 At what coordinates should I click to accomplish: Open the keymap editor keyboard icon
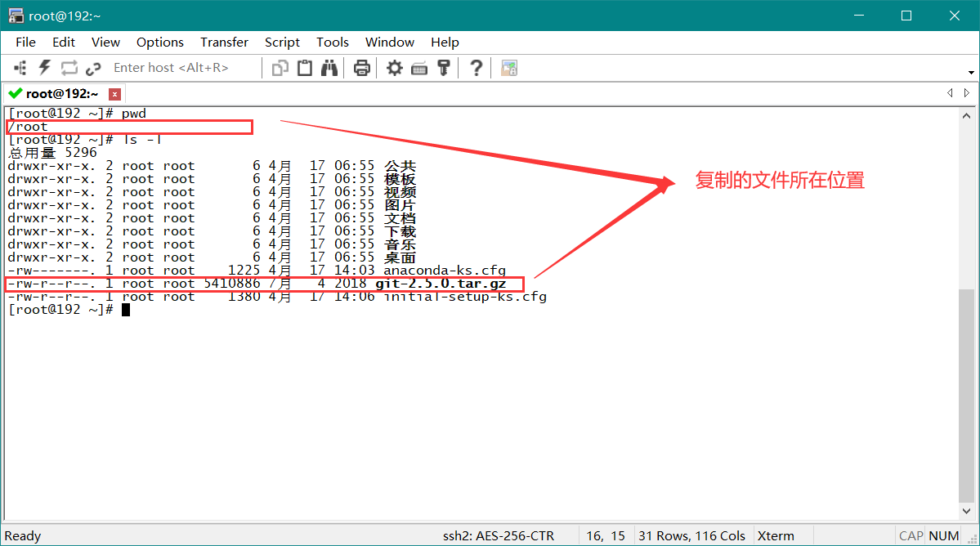419,68
